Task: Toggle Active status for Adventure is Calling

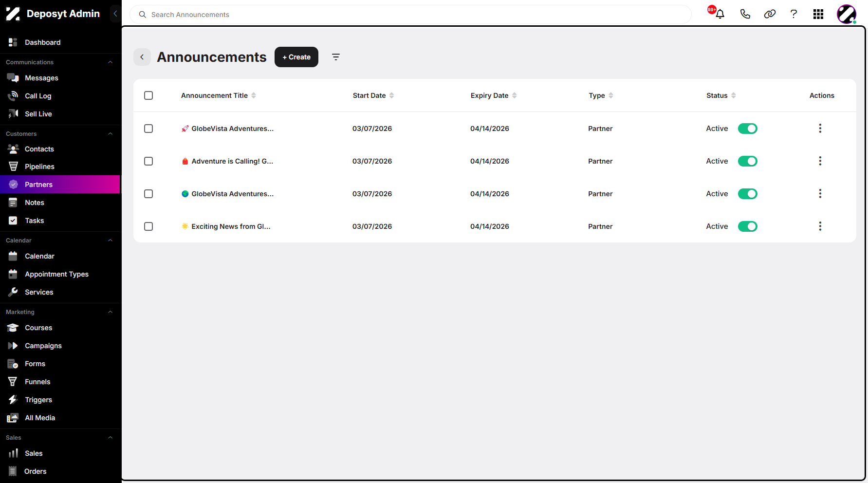Action: (x=748, y=161)
